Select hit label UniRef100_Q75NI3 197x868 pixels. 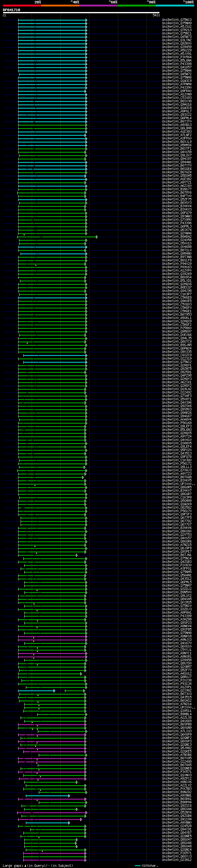tap(176, 20)
